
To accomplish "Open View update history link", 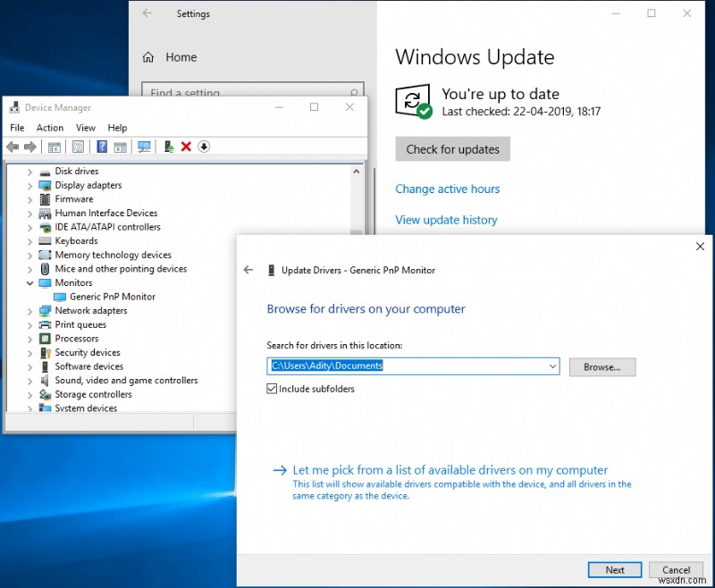I will coord(446,220).
